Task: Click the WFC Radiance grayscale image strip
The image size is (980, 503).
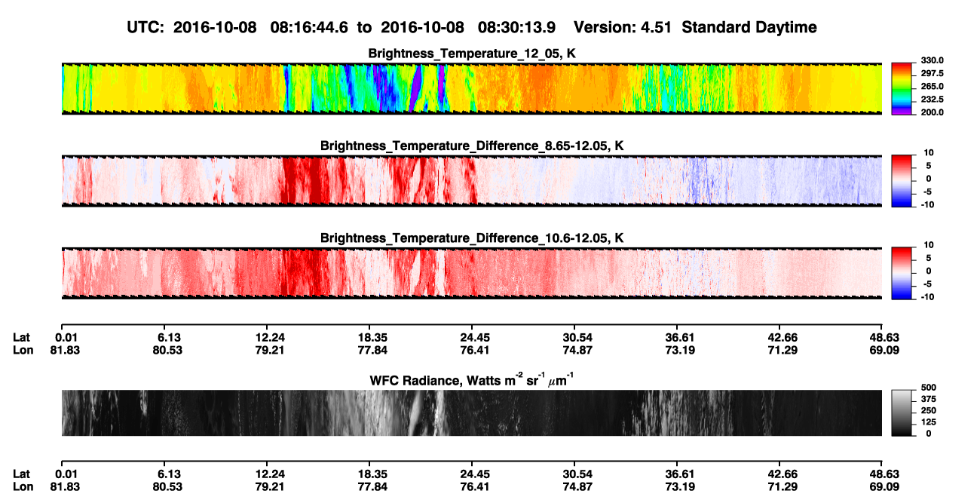Action: pos(472,413)
